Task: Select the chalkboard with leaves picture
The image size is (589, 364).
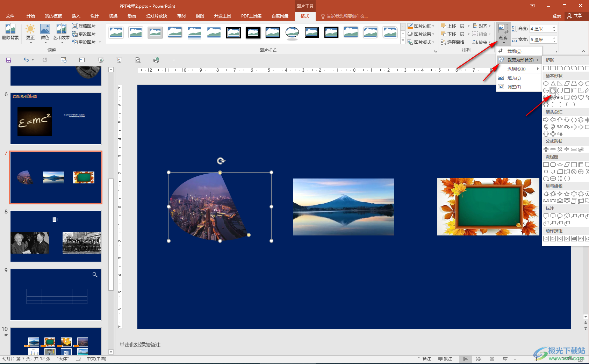Action: [488, 206]
